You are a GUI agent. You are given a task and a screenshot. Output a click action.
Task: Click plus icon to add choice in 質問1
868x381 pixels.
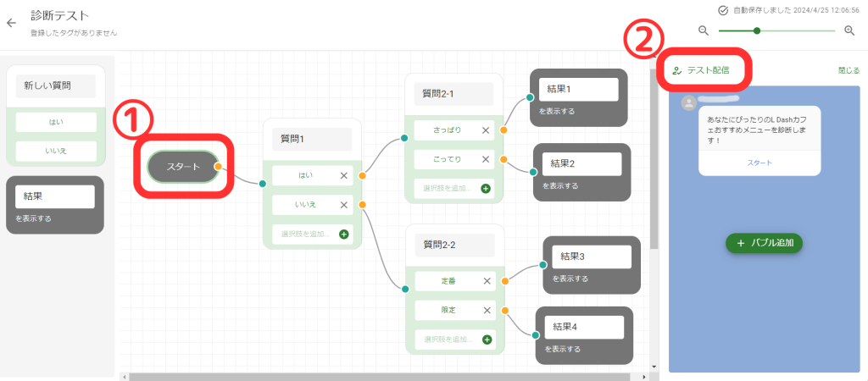click(344, 234)
